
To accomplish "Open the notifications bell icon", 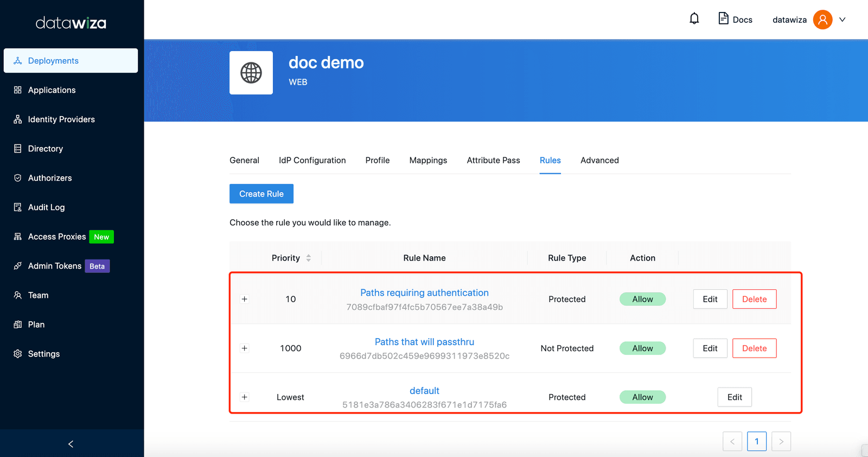I will (694, 19).
